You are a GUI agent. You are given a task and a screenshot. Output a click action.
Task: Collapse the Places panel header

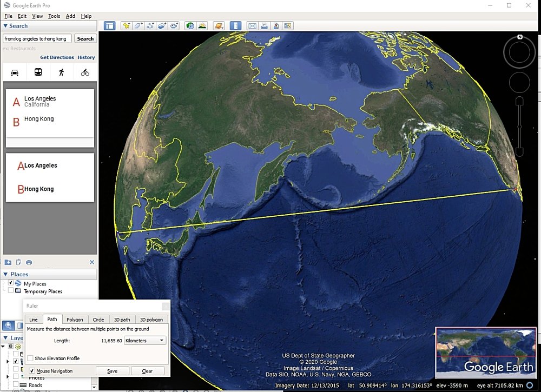click(49, 275)
